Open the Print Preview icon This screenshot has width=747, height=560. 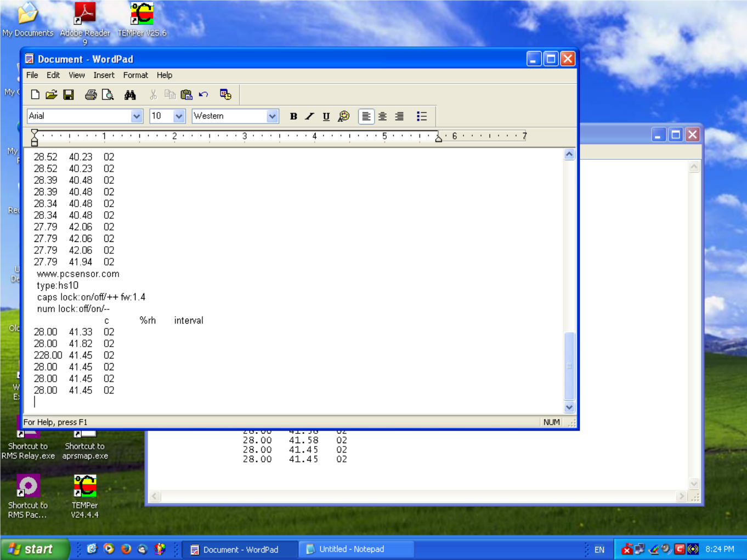click(x=108, y=94)
